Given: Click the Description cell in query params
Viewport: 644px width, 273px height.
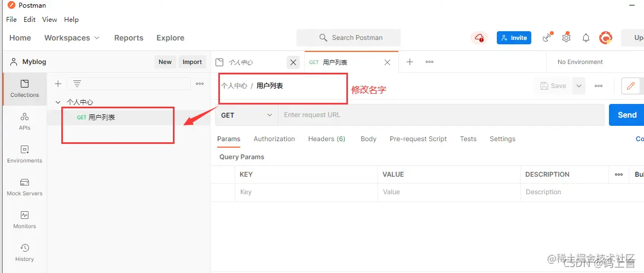Looking at the screenshot, I should [582, 192].
